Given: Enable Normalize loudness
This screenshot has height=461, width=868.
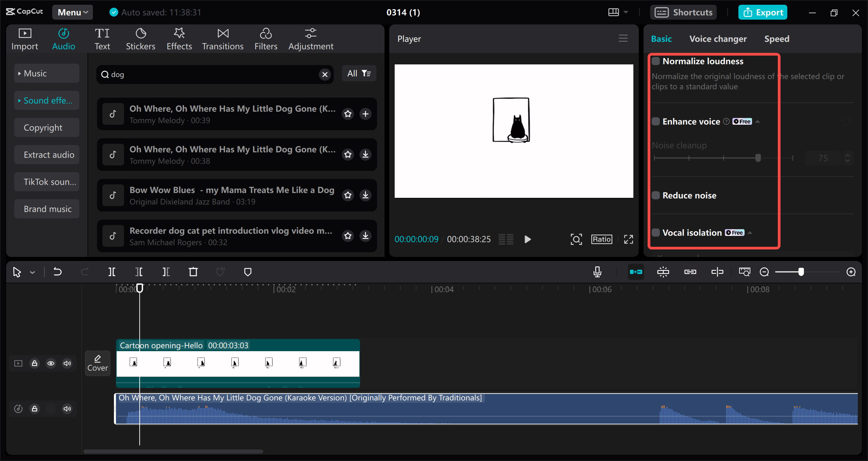Looking at the screenshot, I should pyautogui.click(x=656, y=61).
